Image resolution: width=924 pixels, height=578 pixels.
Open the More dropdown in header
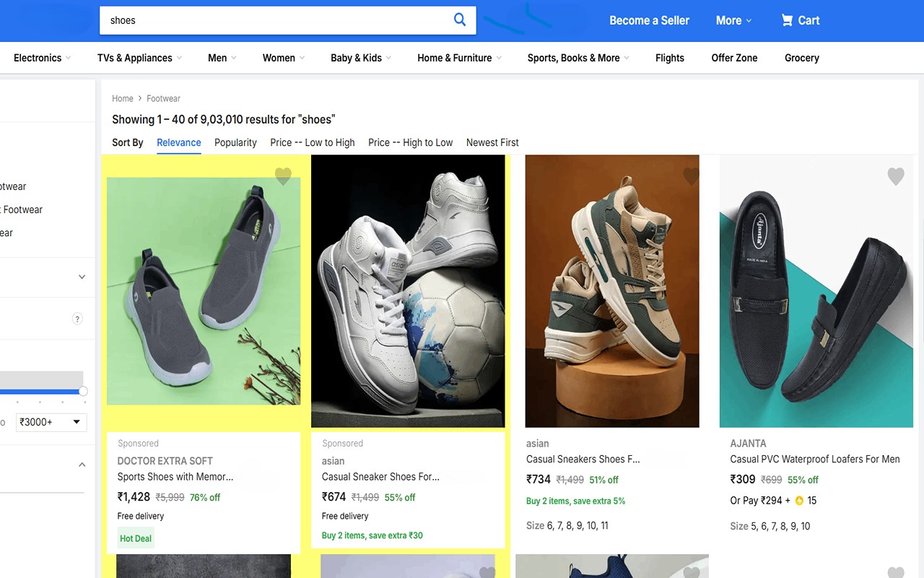(733, 20)
